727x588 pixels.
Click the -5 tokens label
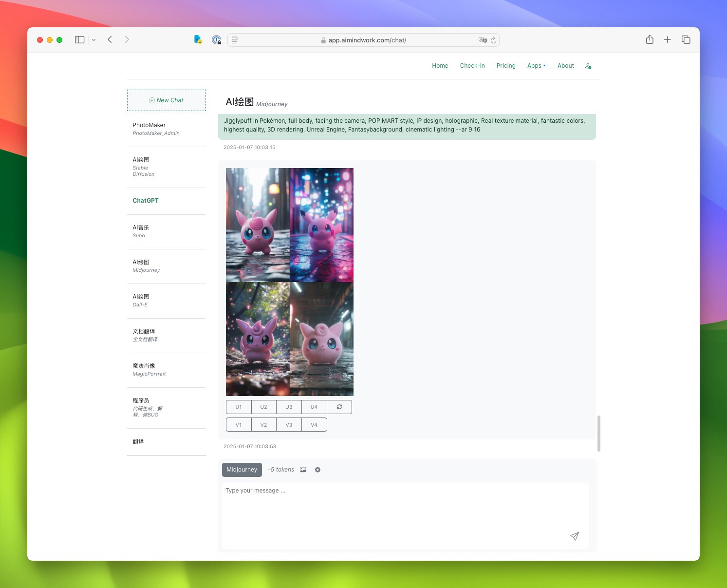281,470
